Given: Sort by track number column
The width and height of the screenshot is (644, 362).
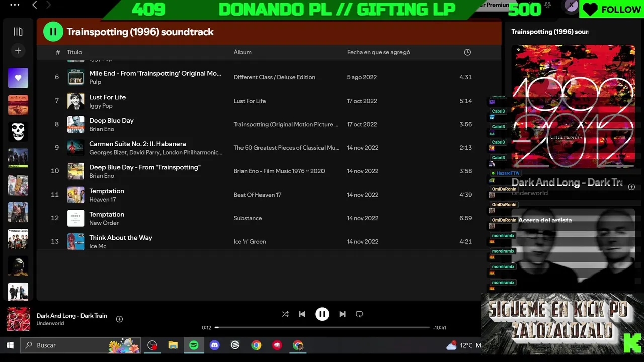Looking at the screenshot, I should 58,52.
